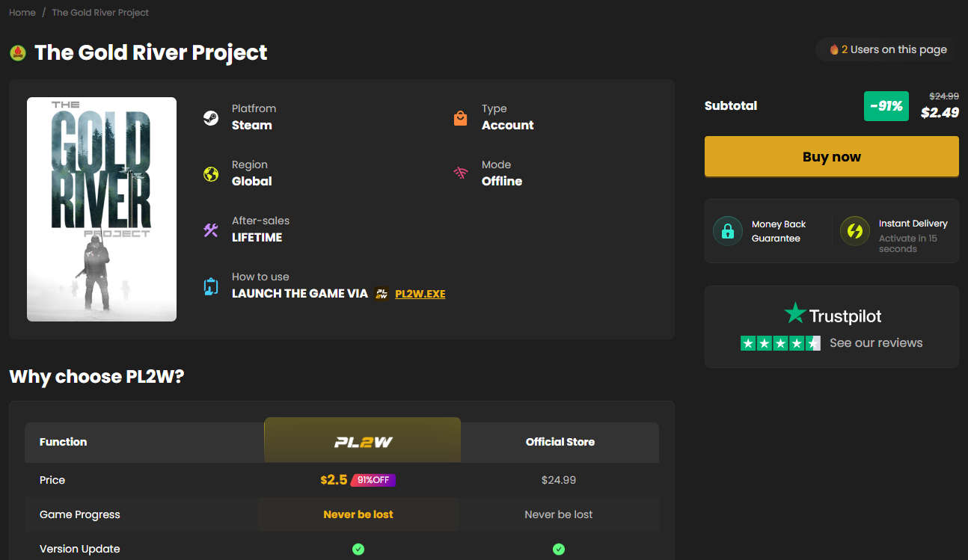Click the 2 Users on this page badge

coord(887,49)
